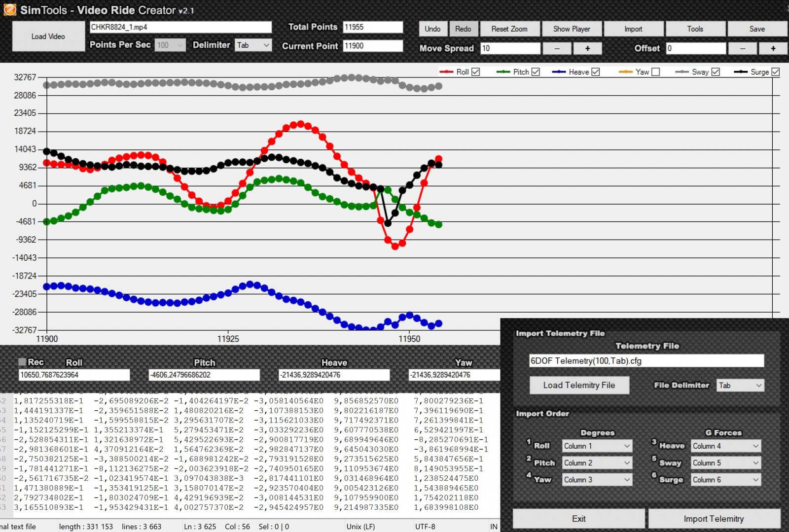Toggle the Rec checkbox
This screenshot has height=532, width=789.
tap(22, 362)
